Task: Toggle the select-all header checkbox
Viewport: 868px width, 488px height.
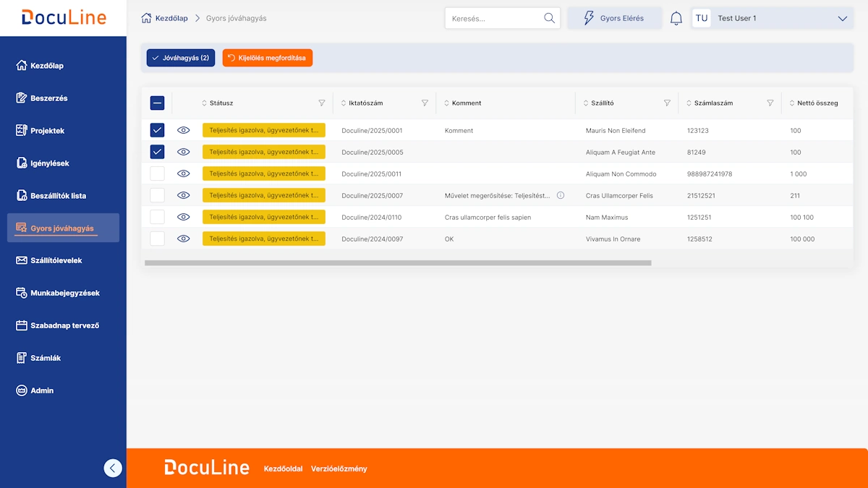Action: pyautogui.click(x=158, y=103)
